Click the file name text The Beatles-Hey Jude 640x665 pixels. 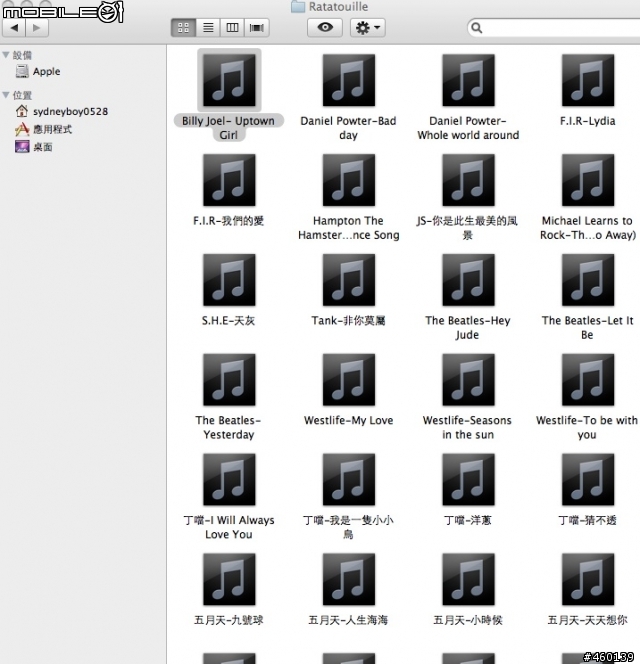(x=468, y=327)
